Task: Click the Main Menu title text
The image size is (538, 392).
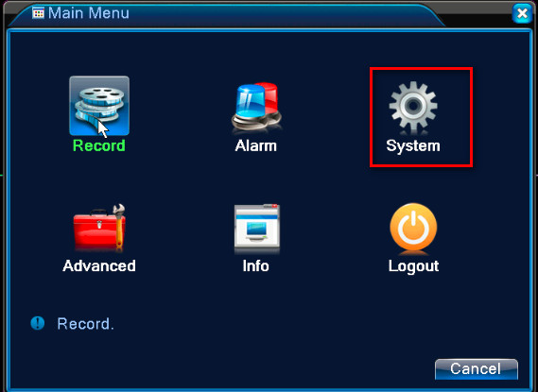Action: 89,13
